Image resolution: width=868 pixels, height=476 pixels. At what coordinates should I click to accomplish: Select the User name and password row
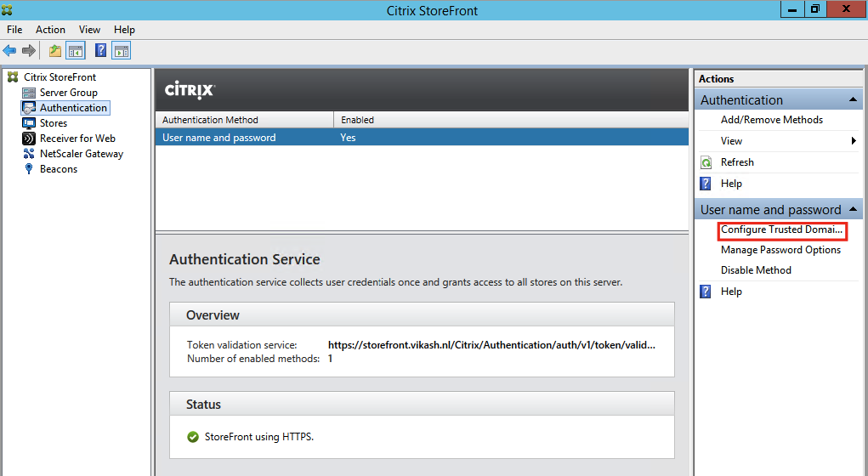422,137
